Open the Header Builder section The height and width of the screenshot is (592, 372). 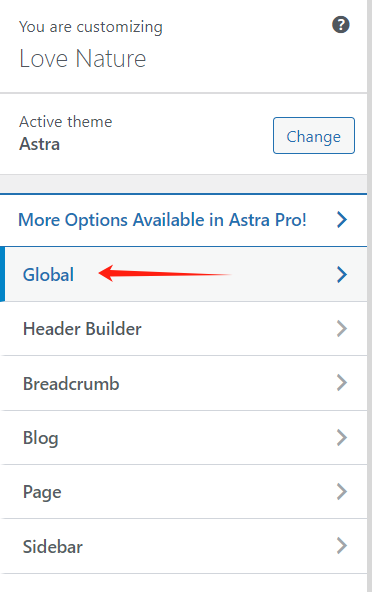(x=184, y=329)
